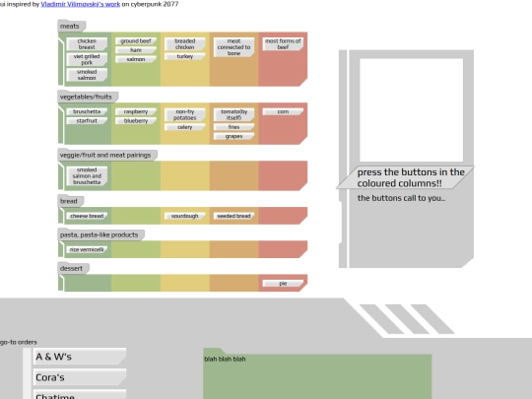Click non-fry potatoes button

coord(185,114)
